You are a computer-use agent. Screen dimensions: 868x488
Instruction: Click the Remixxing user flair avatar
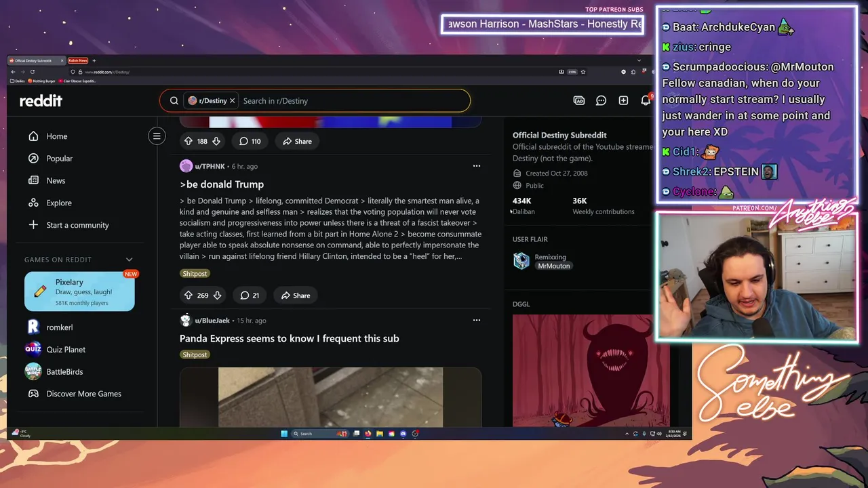tap(521, 261)
